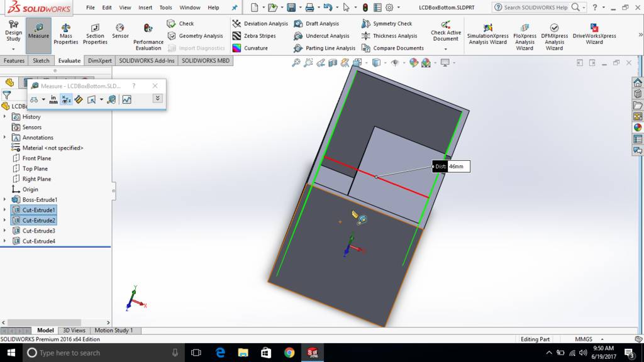Open Arc/Circle Measurements dropdown arrow

[43, 99]
